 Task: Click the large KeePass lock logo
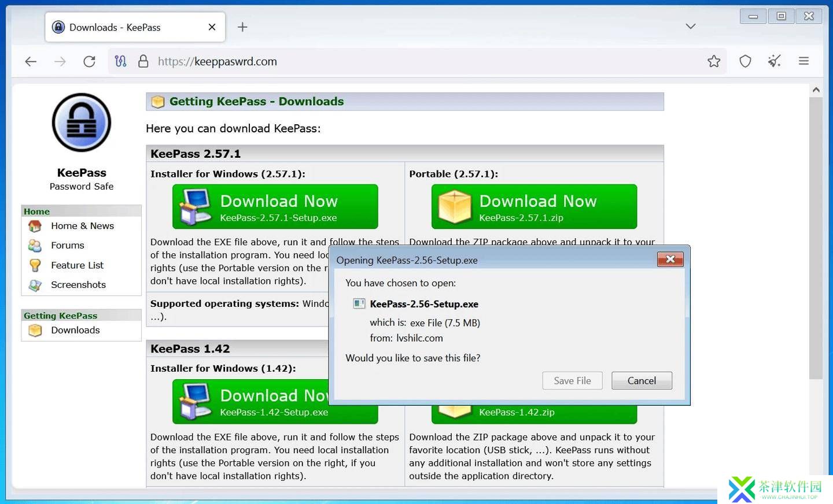point(82,123)
